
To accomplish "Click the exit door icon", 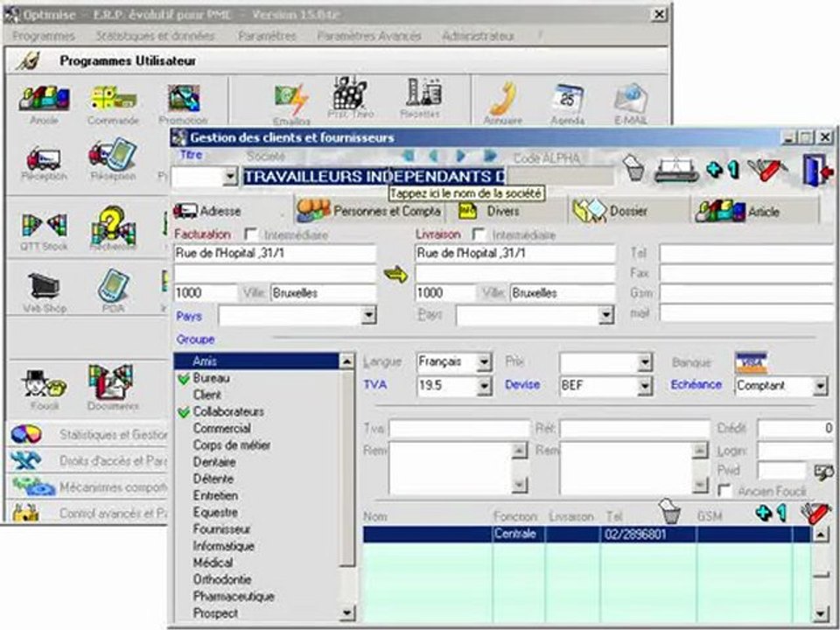I will click(x=817, y=171).
